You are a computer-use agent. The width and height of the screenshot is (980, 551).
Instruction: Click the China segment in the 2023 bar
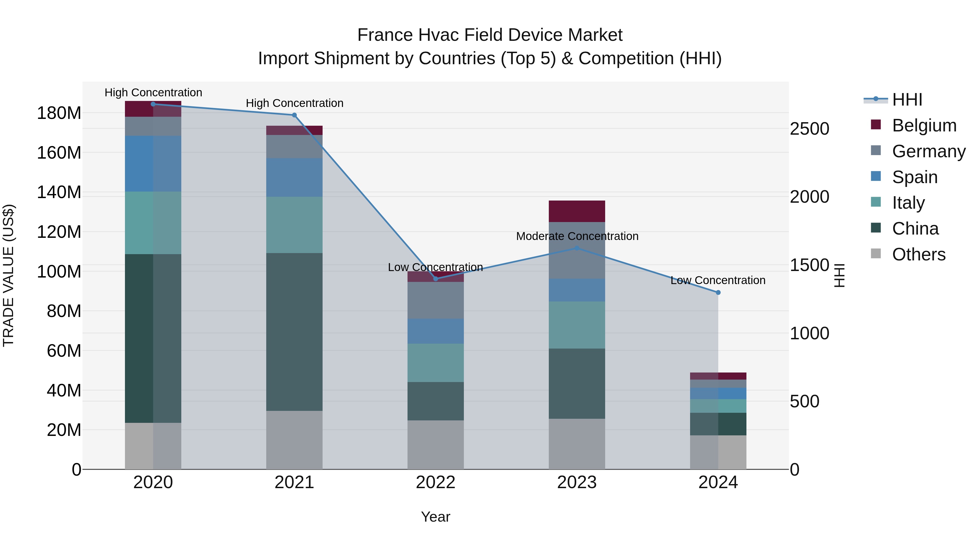pyautogui.click(x=577, y=384)
